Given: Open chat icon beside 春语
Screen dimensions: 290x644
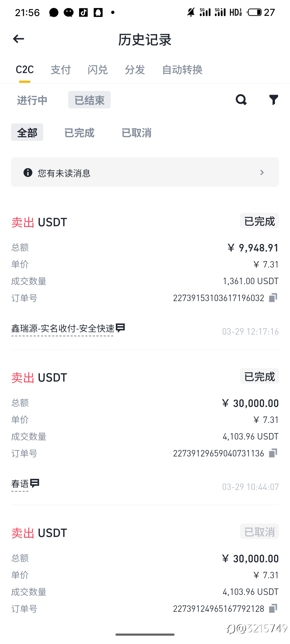Looking at the screenshot, I should pos(35,483).
